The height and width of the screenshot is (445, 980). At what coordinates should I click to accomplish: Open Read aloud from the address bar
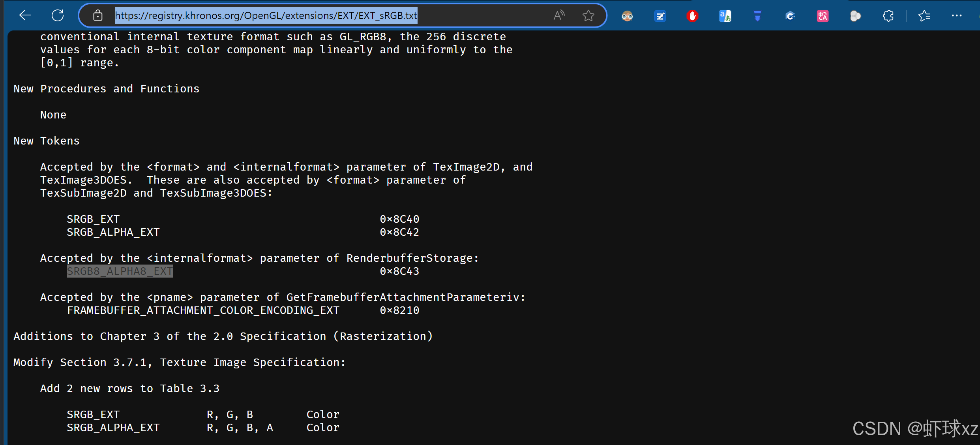[558, 15]
